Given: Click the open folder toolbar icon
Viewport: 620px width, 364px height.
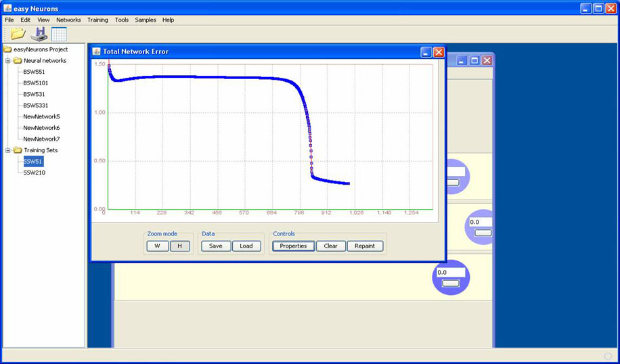Looking at the screenshot, I should [18, 34].
